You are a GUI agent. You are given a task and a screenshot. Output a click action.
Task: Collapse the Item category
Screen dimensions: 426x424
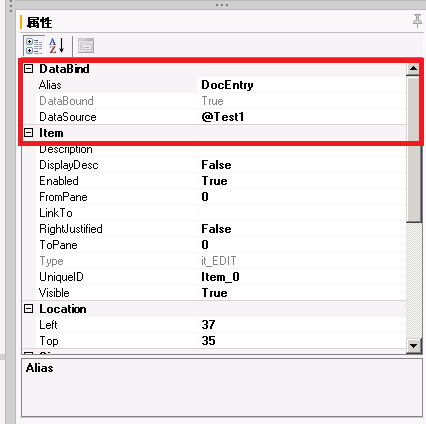pyautogui.click(x=29, y=133)
